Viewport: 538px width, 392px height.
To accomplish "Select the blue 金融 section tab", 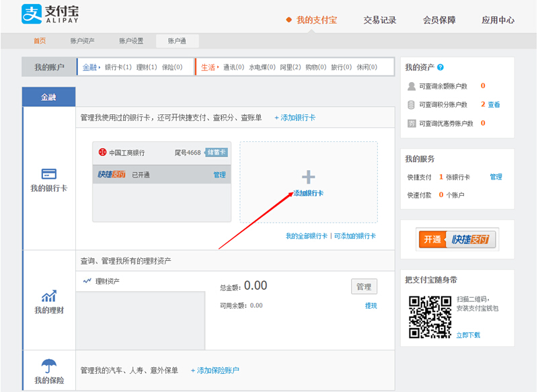I will [x=48, y=97].
